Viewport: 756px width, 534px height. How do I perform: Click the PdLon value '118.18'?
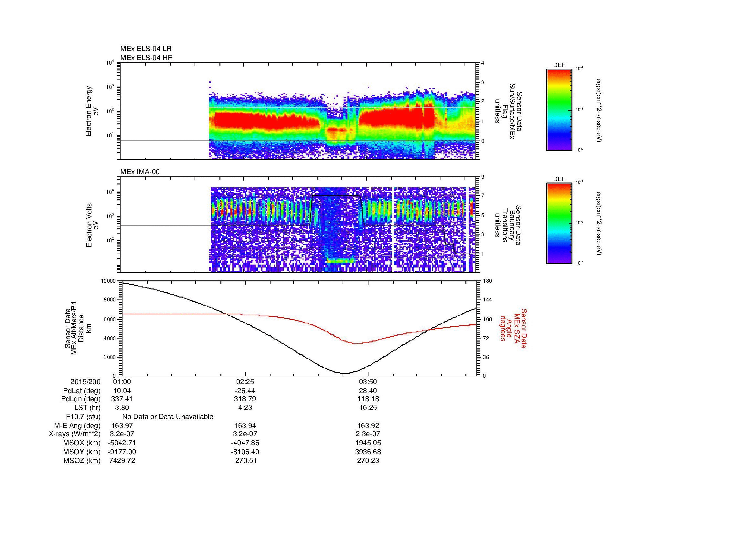(x=368, y=399)
